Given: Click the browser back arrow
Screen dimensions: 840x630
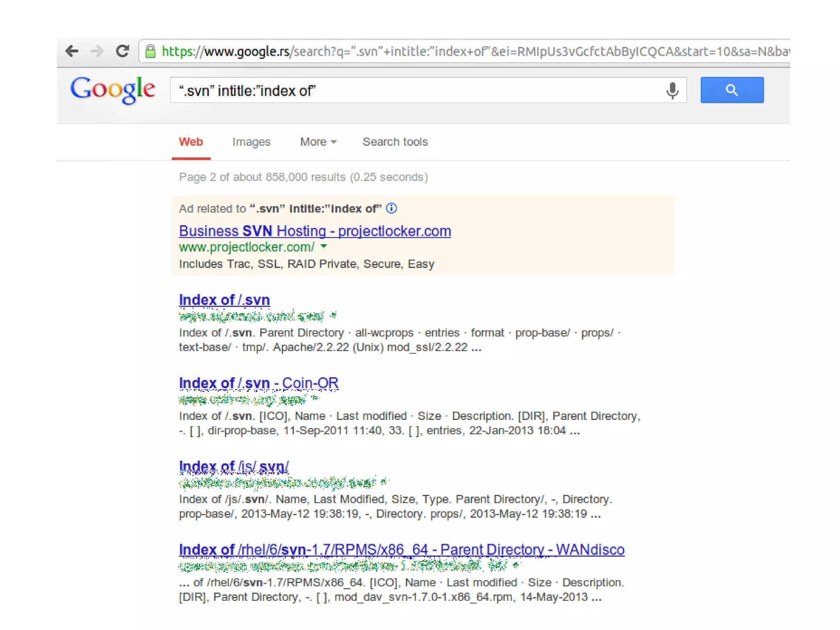Looking at the screenshot, I should pos(72,51).
